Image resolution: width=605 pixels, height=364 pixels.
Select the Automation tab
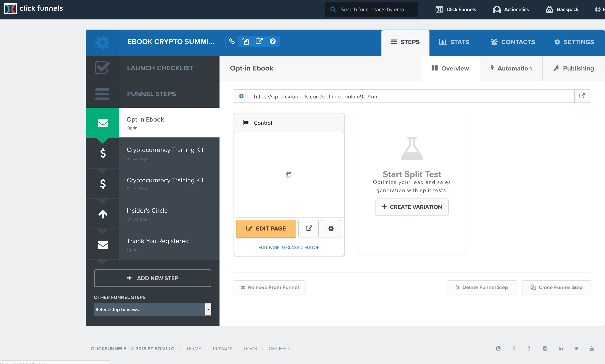511,68
